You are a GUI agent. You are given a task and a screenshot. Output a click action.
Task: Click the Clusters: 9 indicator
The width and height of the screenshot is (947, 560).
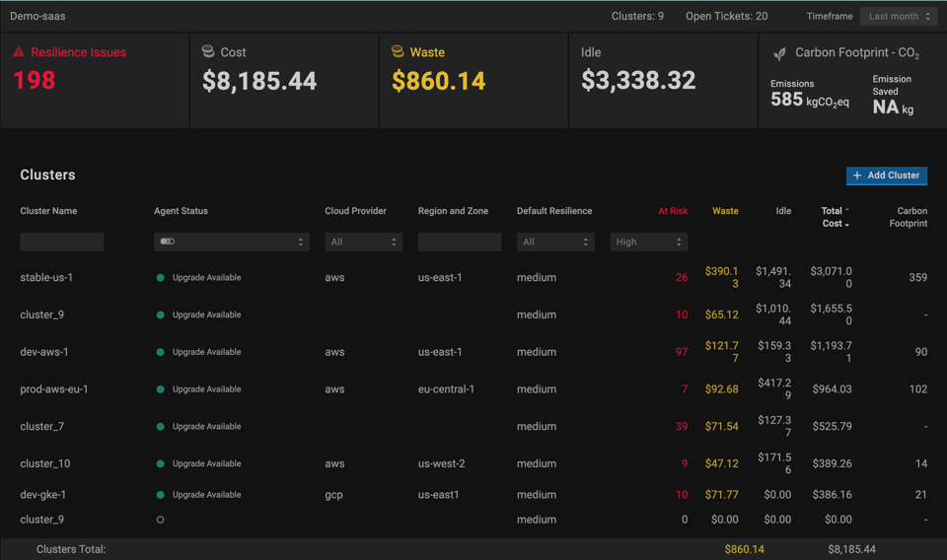click(637, 17)
